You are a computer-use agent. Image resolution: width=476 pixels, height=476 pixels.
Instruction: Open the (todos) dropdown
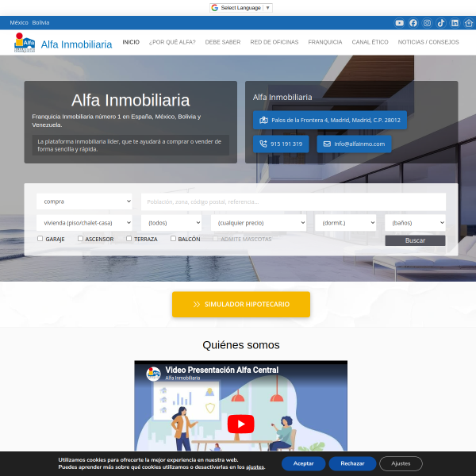[x=171, y=223]
